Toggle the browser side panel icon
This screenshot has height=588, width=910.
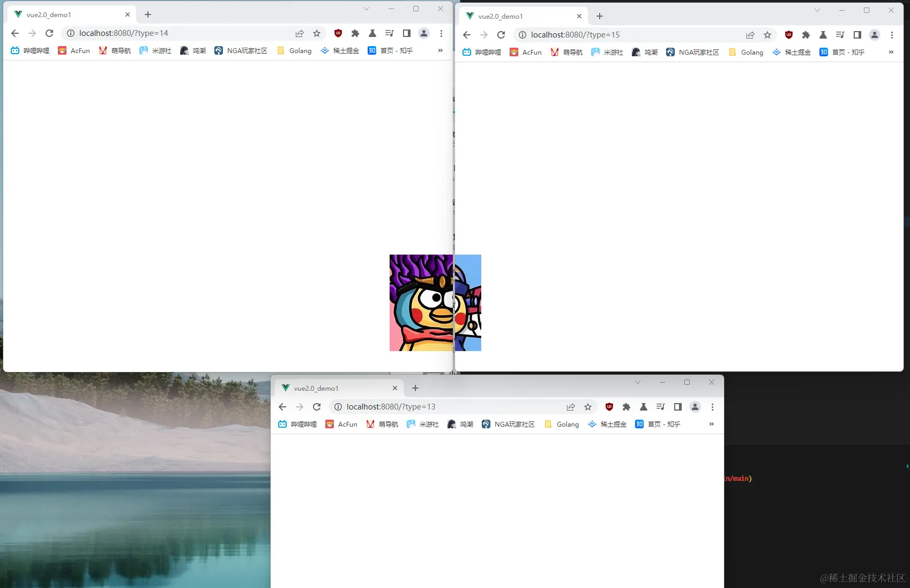[x=406, y=33]
